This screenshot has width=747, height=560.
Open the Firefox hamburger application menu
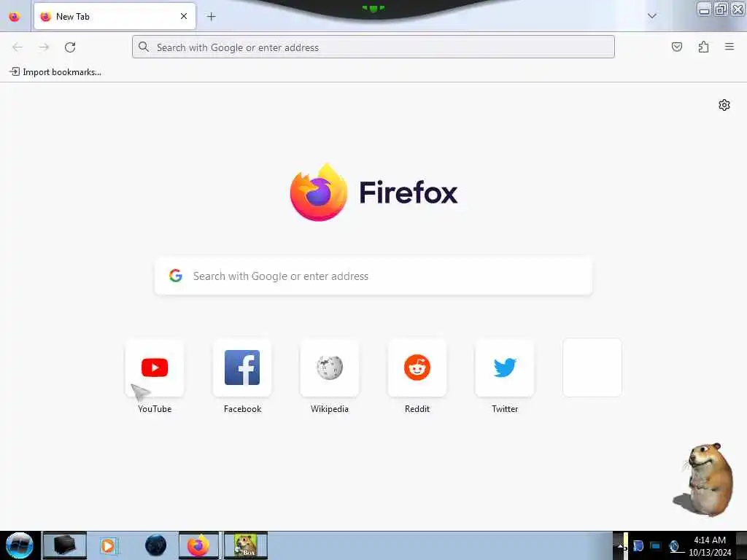pyautogui.click(x=729, y=47)
